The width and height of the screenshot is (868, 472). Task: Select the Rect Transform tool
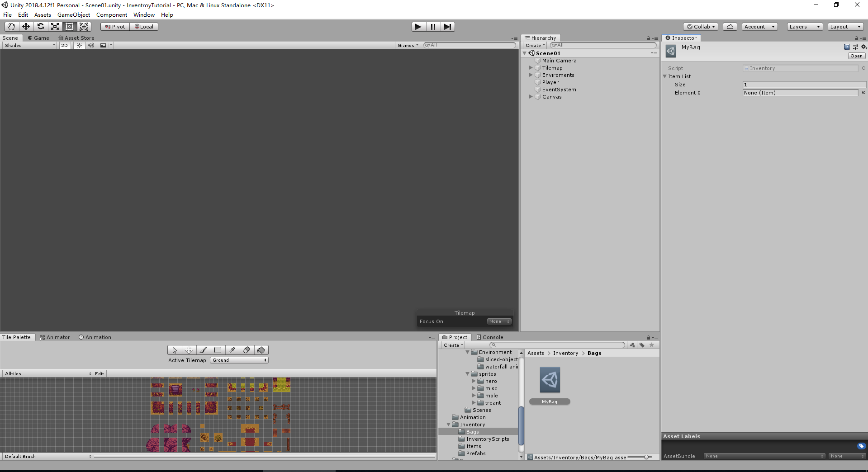tap(69, 26)
